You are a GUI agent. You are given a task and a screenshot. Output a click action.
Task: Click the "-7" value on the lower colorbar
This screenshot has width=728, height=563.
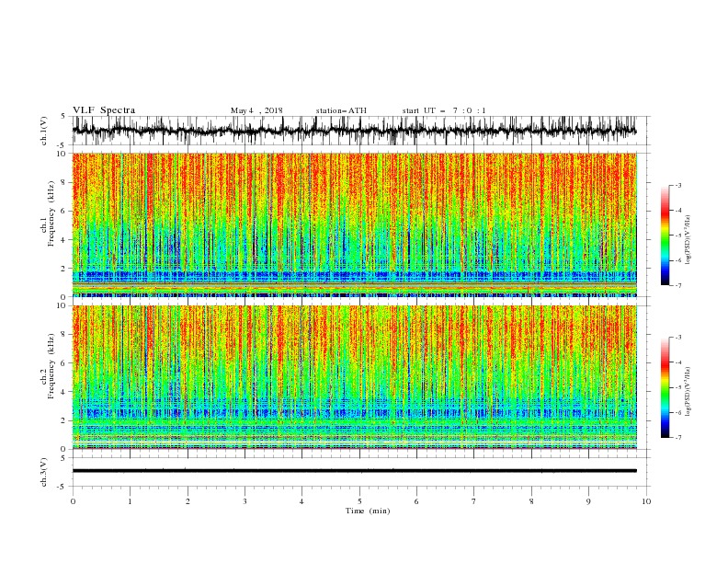point(677,438)
